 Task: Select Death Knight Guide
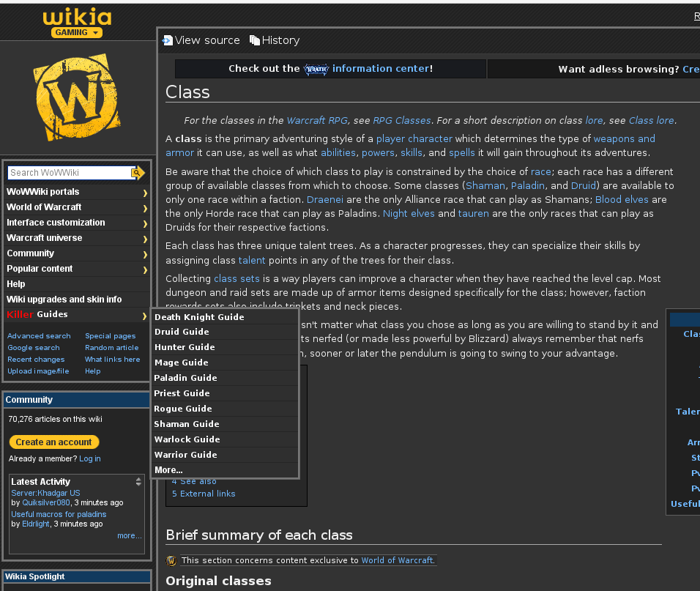pos(225,317)
